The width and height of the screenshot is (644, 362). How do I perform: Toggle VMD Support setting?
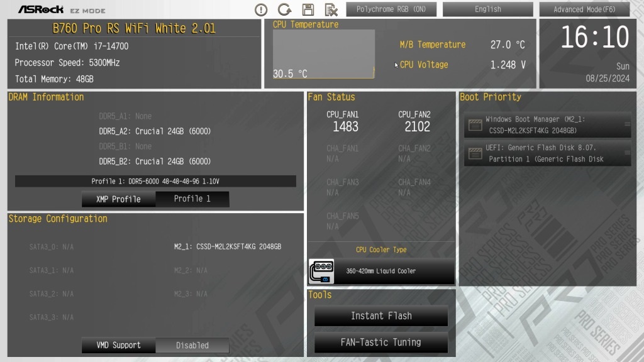point(118,345)
